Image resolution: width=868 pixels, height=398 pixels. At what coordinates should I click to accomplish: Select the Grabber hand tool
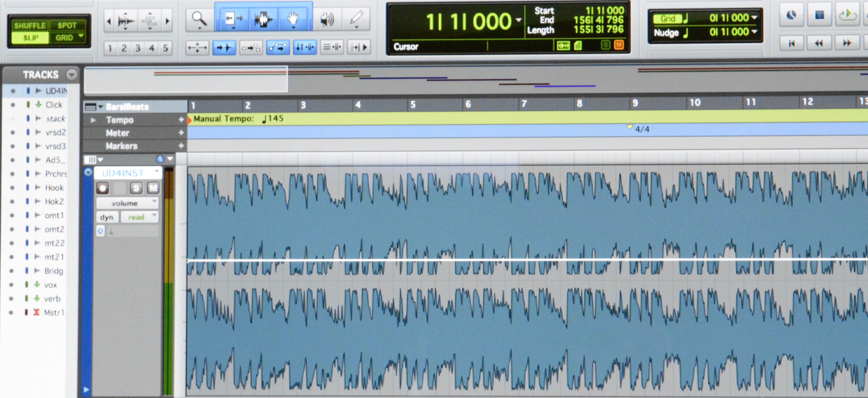[x=293, y=19]
